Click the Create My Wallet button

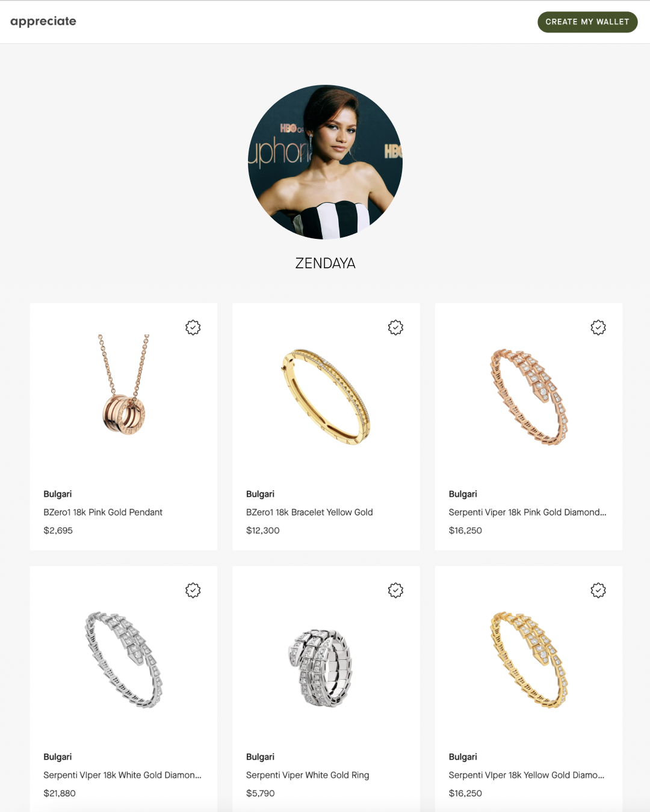point(587,22)
